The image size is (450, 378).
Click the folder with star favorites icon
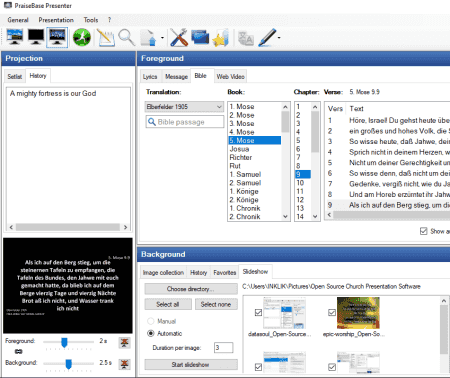[221, 37]
